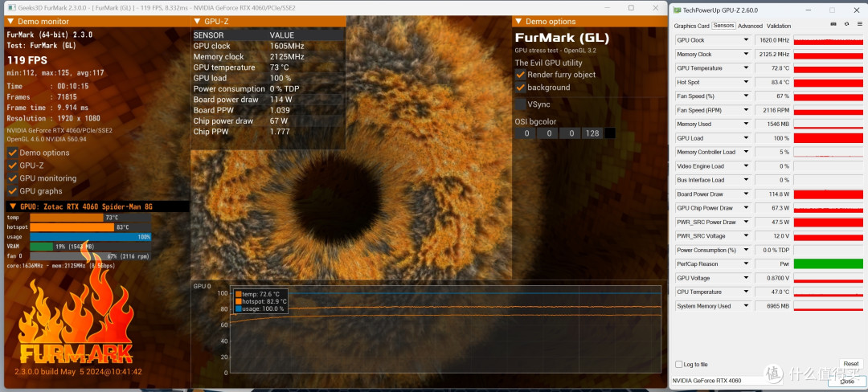Toggle GPU-Z checkbox in Demo monitor
Viewport: 868px width, 392px height.
(12, 165)
